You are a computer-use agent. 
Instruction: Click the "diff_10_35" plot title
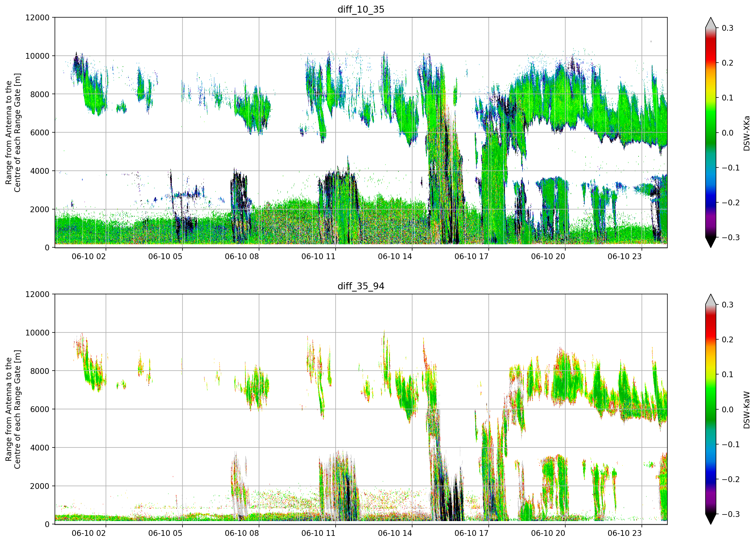point(361,9)
